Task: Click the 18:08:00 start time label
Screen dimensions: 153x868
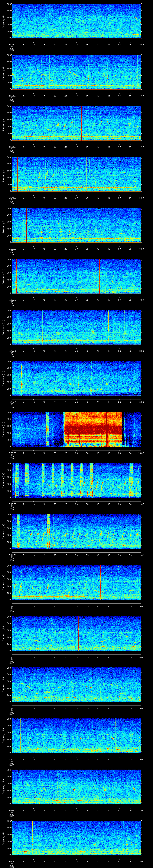Action: [x=12, y=402]
